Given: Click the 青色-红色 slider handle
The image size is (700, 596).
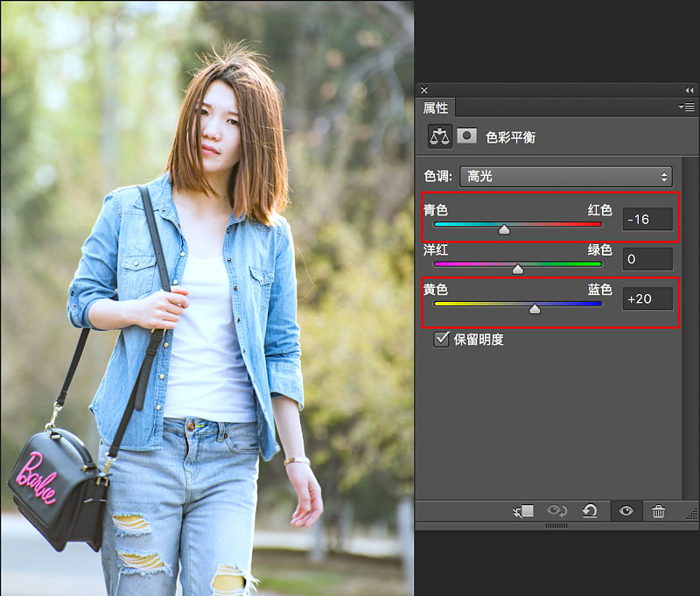Looking at the screenshot, I should click(x=504, y=229).
